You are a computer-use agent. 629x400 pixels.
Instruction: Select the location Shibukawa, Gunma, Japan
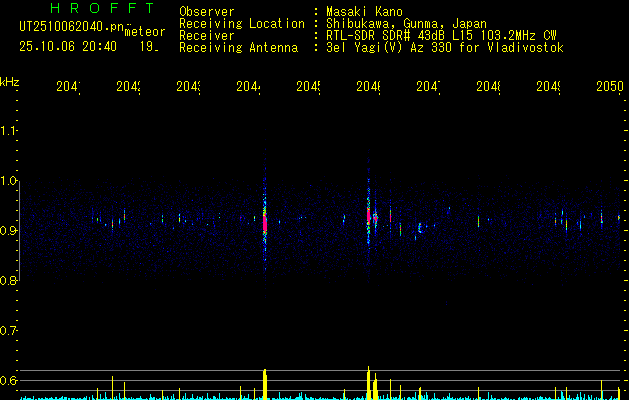406,24
